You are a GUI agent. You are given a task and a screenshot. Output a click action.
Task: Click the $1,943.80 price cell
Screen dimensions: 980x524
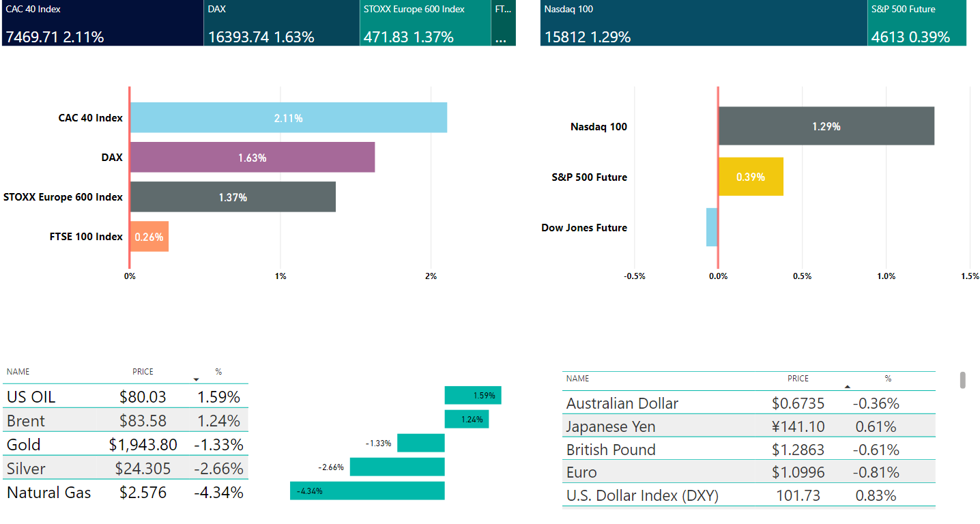click(143, 445)
